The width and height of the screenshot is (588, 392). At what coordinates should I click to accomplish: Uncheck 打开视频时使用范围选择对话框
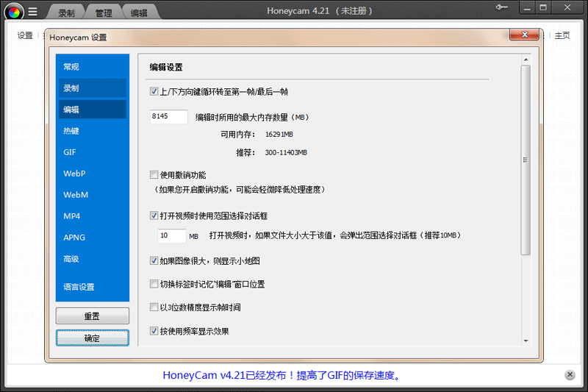coord(154,216)
